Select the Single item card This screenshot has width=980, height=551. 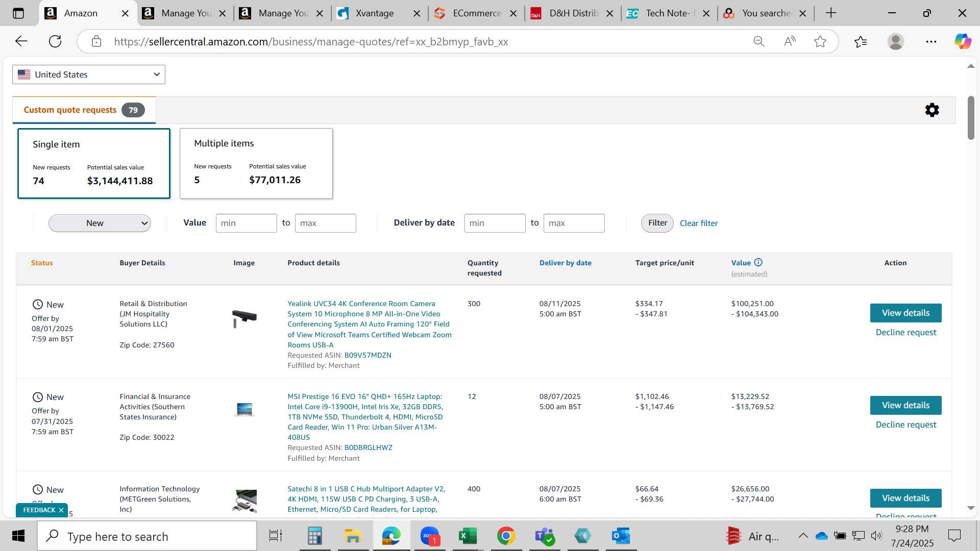94,163
